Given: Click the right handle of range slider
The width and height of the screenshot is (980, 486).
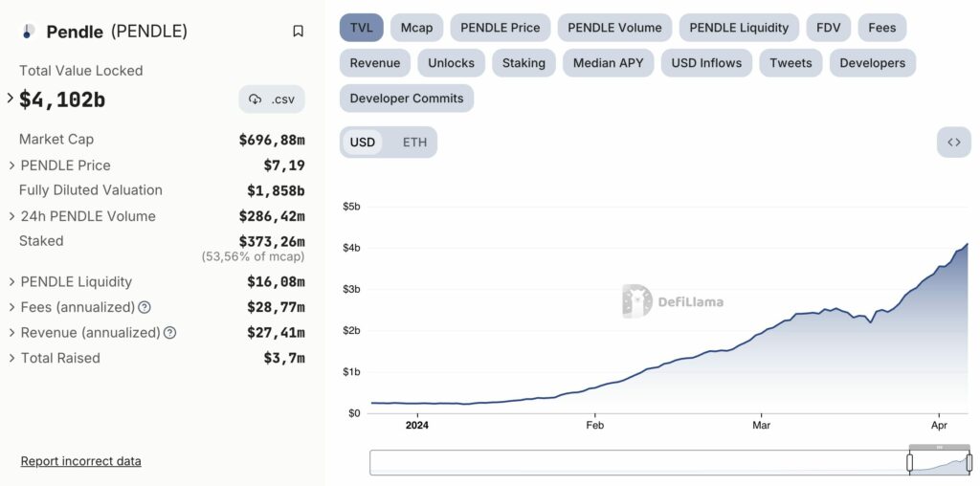Looking at the screenshot, I should click(x=969, y=463).
